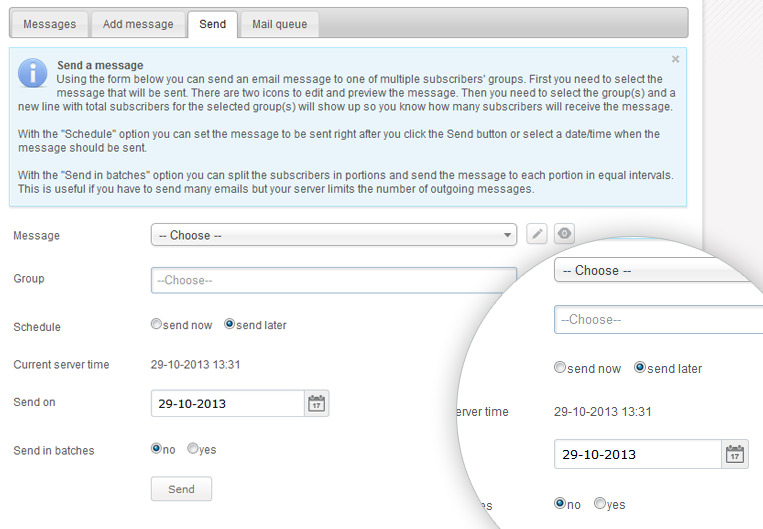Click the Send a message heading
The height and width of the screenshot is (529, 763).
point(100,65)
